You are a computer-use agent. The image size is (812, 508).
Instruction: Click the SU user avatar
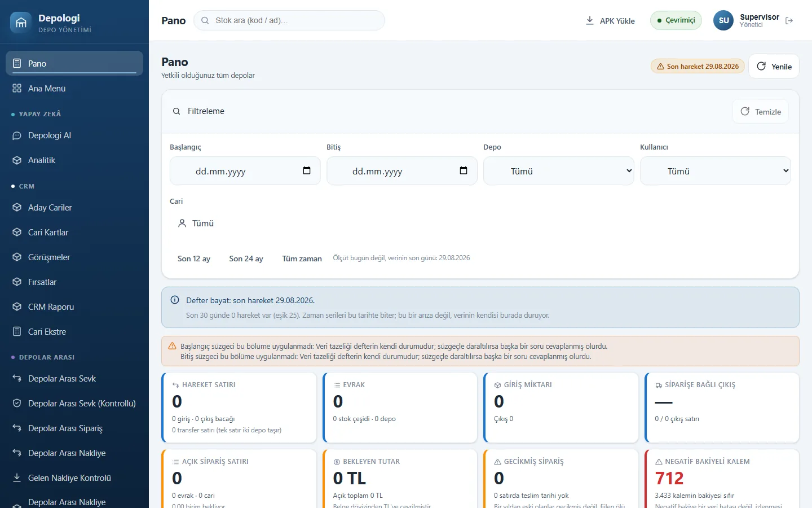pyautogui.click(x=724, y=20)
